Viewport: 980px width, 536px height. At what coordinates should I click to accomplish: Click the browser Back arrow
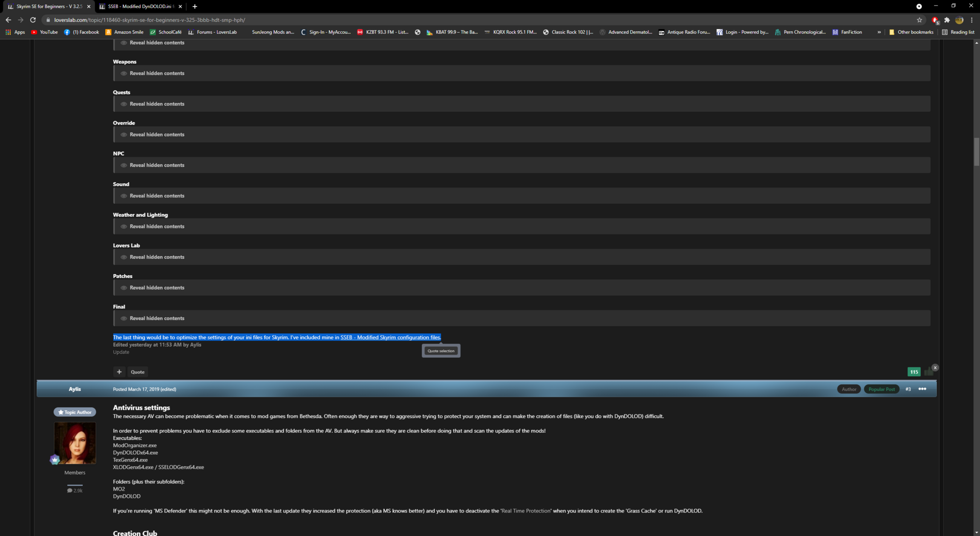click(x=8, y=20)
